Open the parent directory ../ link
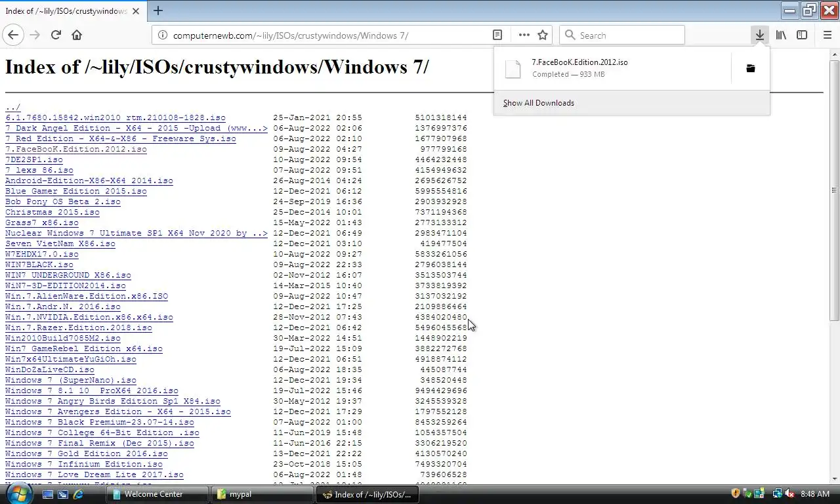Image resolution: width=840 pixels, height=504 pixels. (x=12, y=107)
